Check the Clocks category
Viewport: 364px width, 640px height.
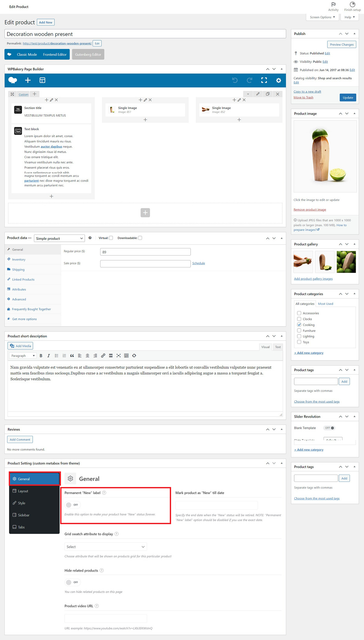pos(299,319)
